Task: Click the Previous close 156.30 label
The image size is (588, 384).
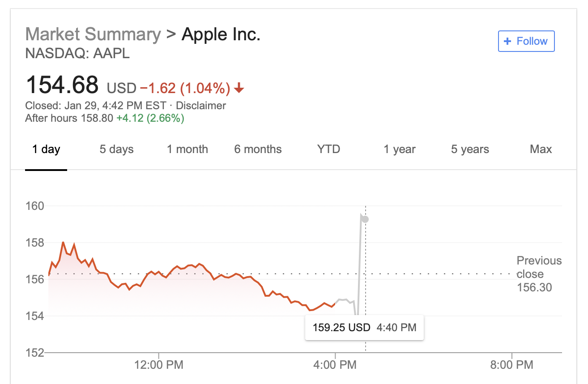Action: (x=538, y=274)
